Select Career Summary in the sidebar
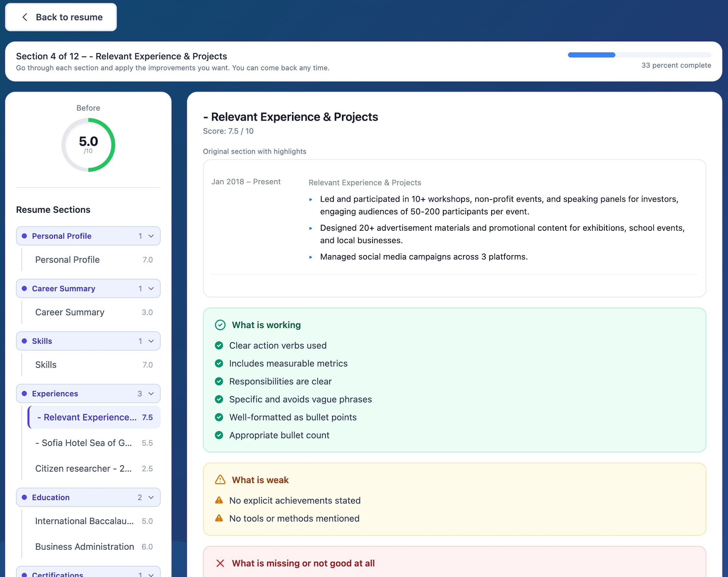The width and height of the screenshot is (728, 577). point(69,312)
